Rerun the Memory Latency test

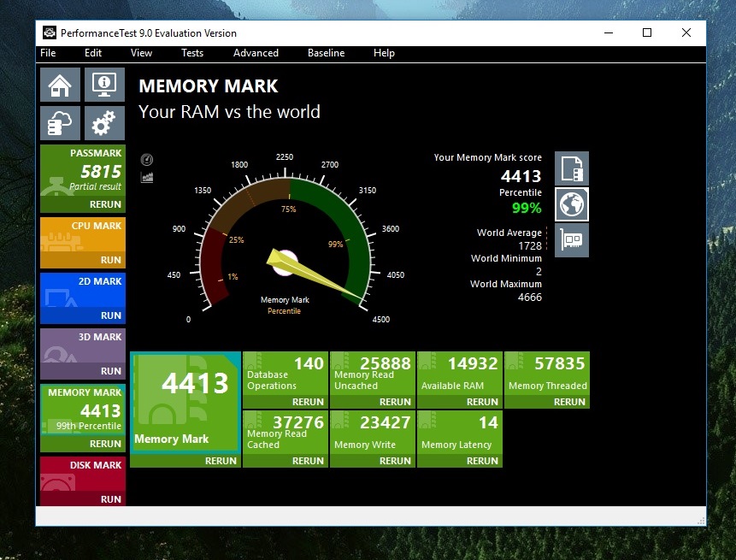point(482,461)
